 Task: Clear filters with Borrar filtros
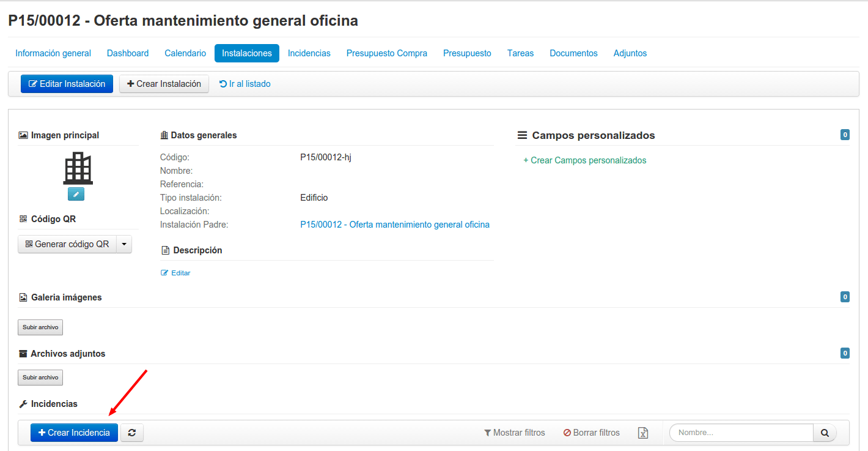point(591,433)
